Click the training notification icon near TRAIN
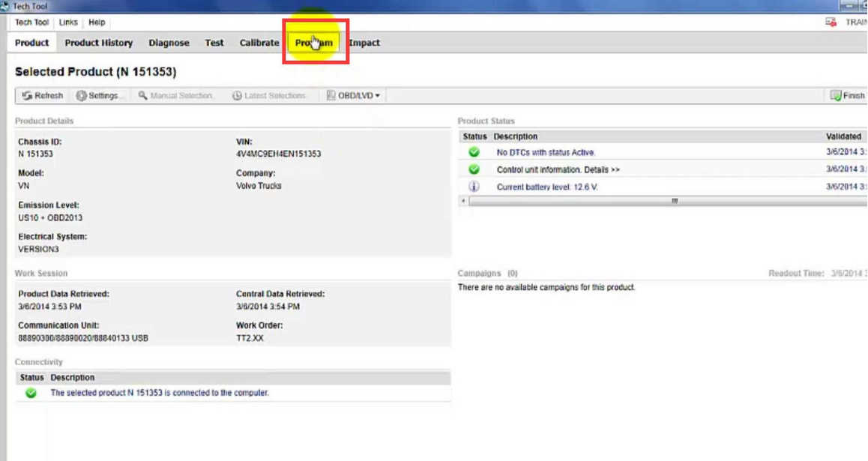Viewport: 868px width, 461px height. click(831, 22)
